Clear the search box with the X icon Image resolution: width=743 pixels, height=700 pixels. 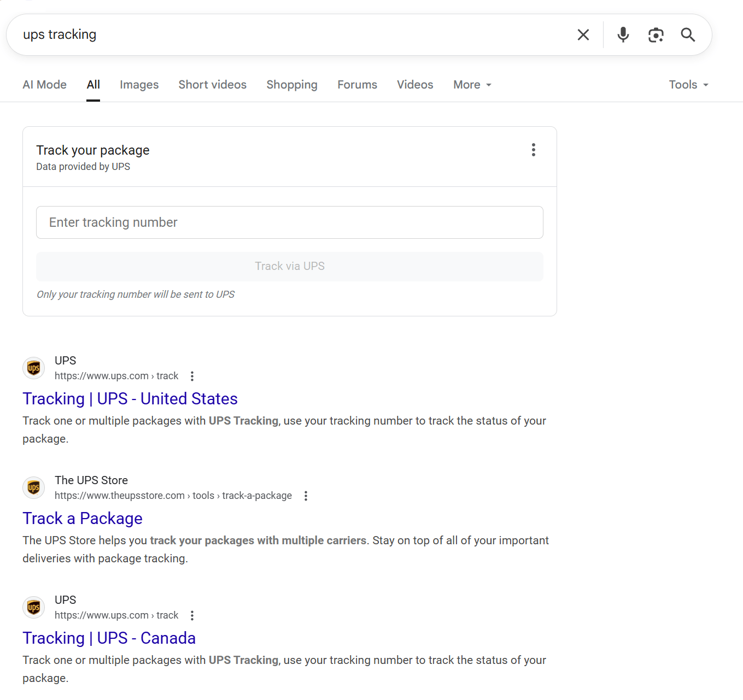pyautogui.click(x=583, y=35)
